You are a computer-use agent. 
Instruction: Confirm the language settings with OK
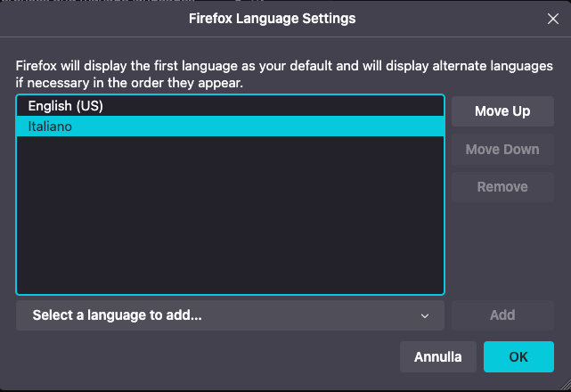[x=518, y=357]
